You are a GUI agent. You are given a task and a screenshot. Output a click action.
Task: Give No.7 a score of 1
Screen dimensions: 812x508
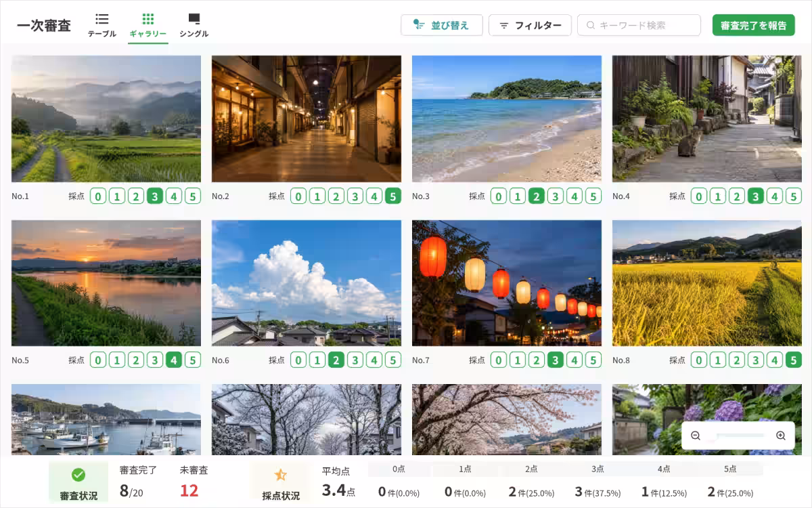[x=518, y=360]
